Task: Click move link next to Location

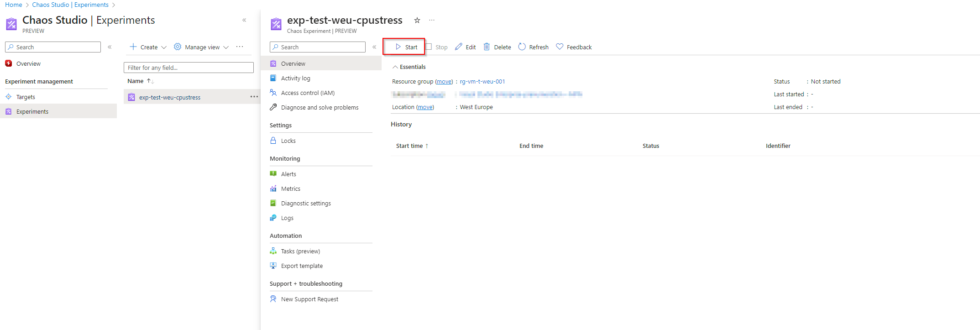Action: (x=425, y=107)
